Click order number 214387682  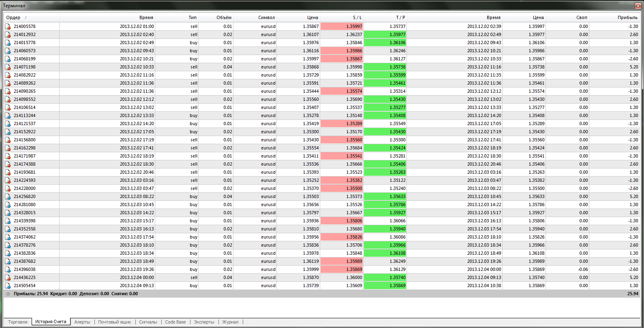(24, 261)
